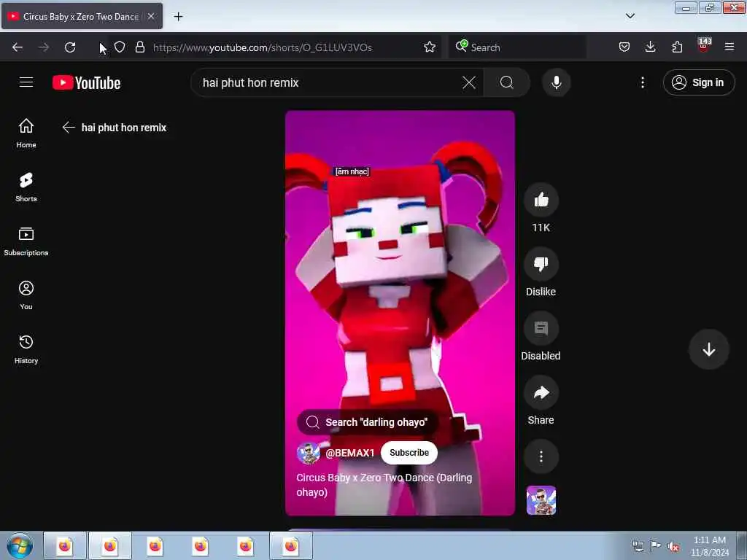Image resolution: width=747 pixels, height=560 pixels.
Task: Dislike this short with thumbs down
Action: coord(541,264)
